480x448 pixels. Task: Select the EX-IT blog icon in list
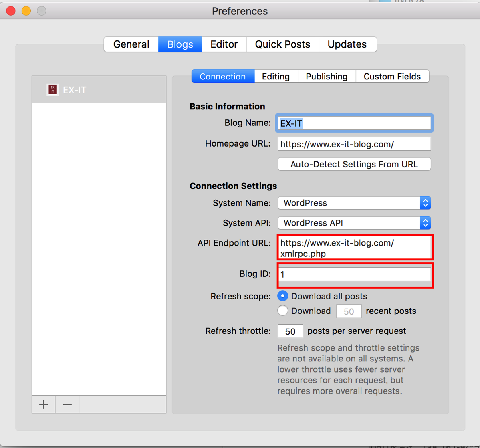click(x=52, y=90)
